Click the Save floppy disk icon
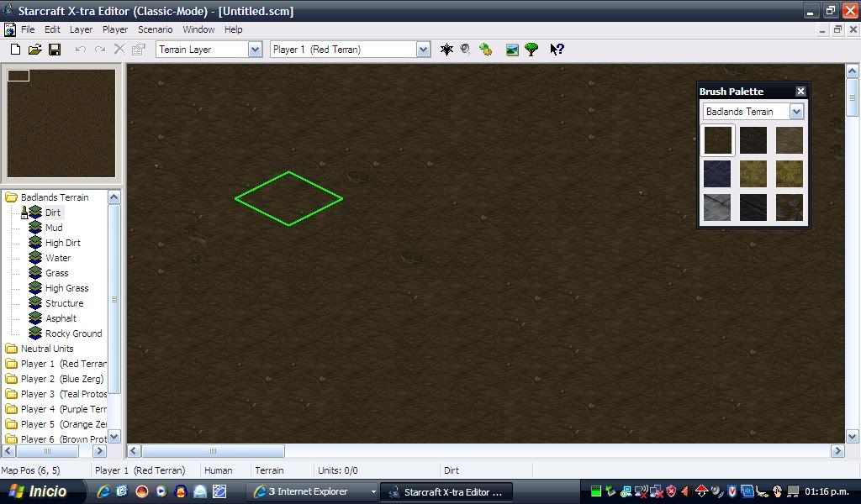The width and height of the screenshot is (861, 504). point(55,50)
